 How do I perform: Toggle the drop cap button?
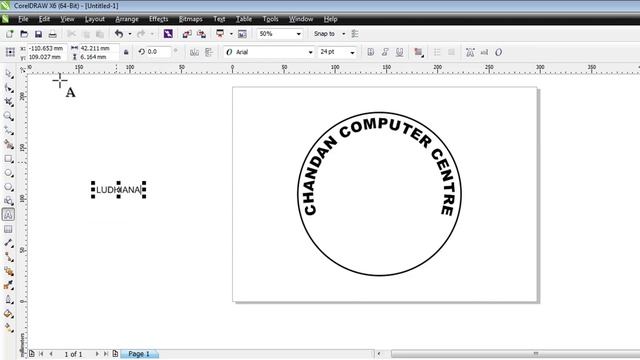coord(451,52)
